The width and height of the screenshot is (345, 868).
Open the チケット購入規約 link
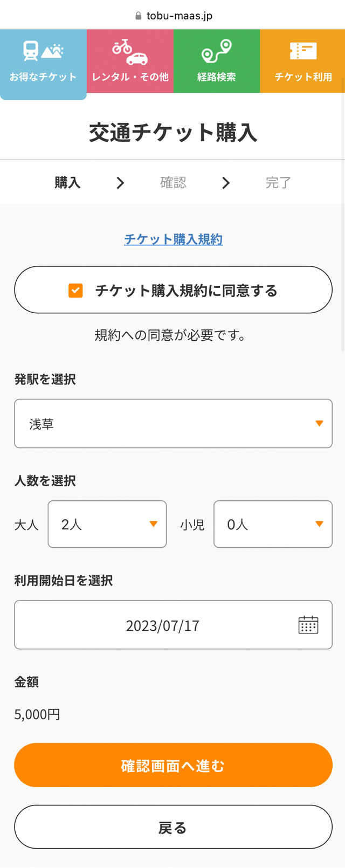tap(173, 239)
